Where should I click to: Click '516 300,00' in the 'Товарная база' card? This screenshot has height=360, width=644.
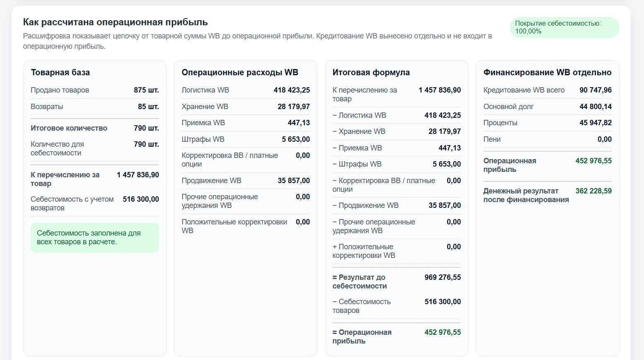coord(141,199)
